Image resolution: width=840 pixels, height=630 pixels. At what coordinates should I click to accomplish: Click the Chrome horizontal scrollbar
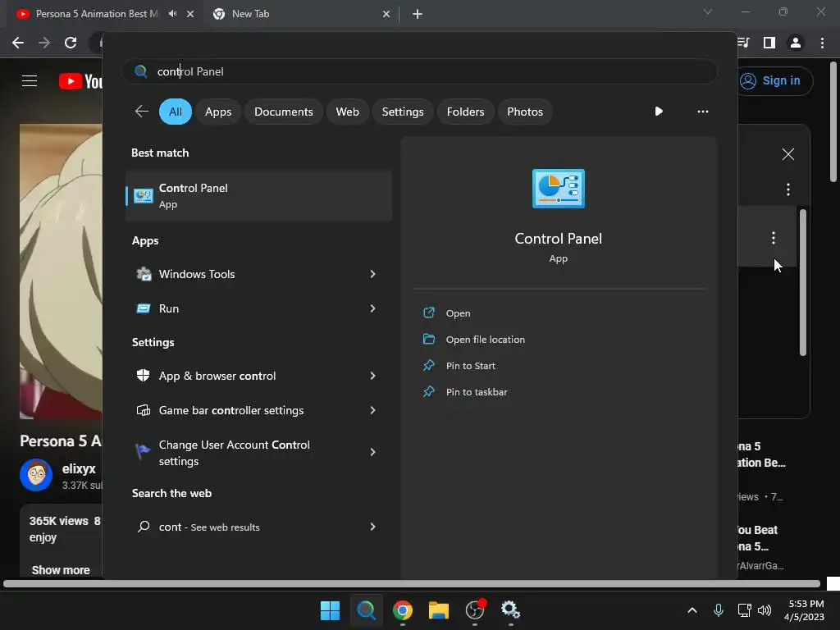pyautogui.click(x=412, y=583)
